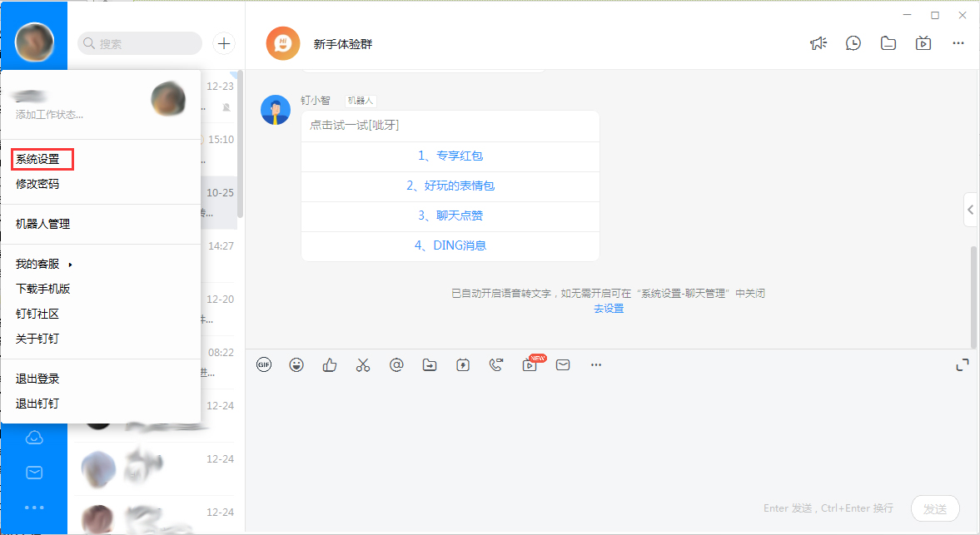The image size is (980, 535).
Task: Open the group files folder icon
Action: pos(888,42)
